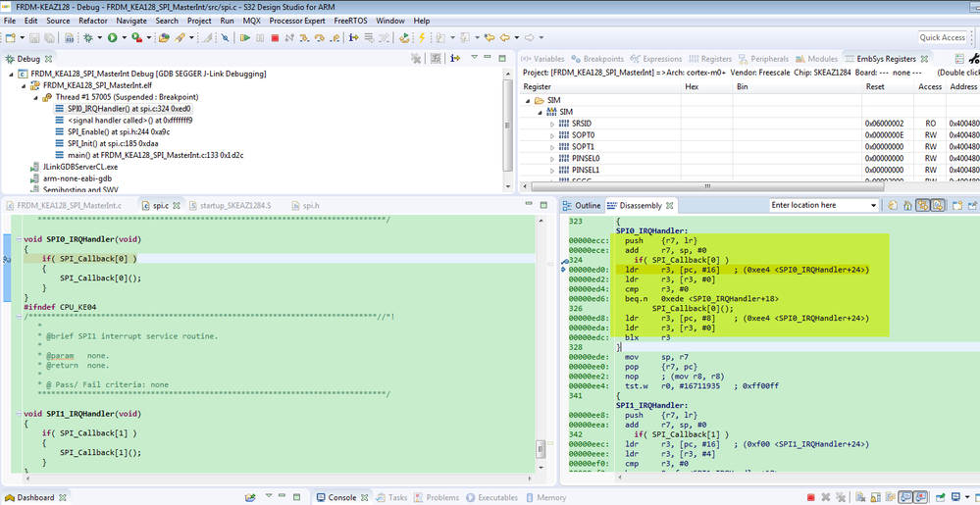Viewport: 980px width, 505px height.
Task: Toggle Show Source in Disassembly view
Action: [x=940, y=205]
